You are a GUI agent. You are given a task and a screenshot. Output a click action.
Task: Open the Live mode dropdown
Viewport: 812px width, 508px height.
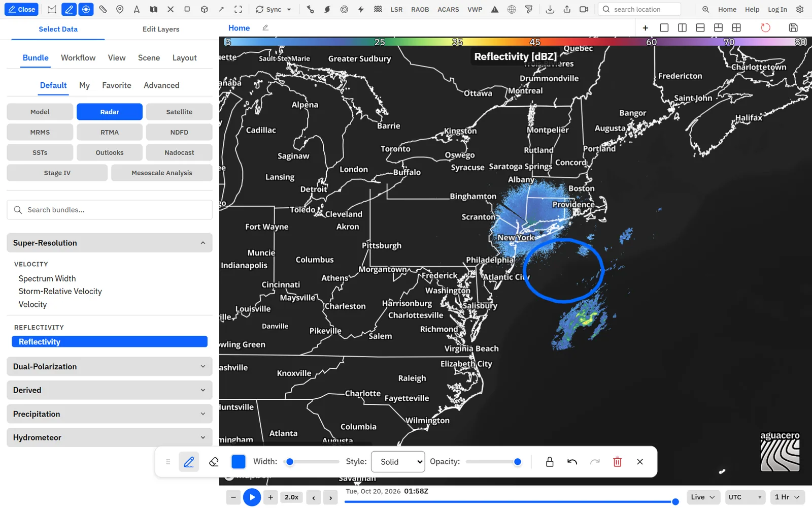[703, 497]
